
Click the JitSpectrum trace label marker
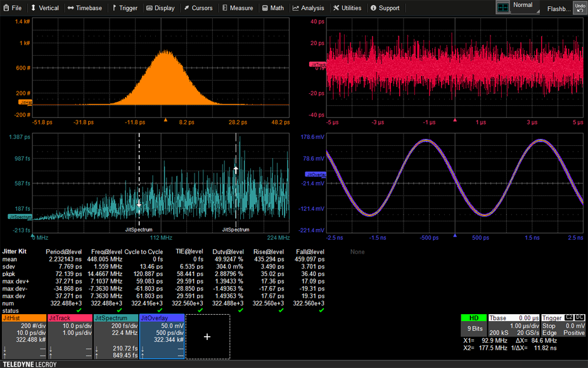(x=20, y=217)
